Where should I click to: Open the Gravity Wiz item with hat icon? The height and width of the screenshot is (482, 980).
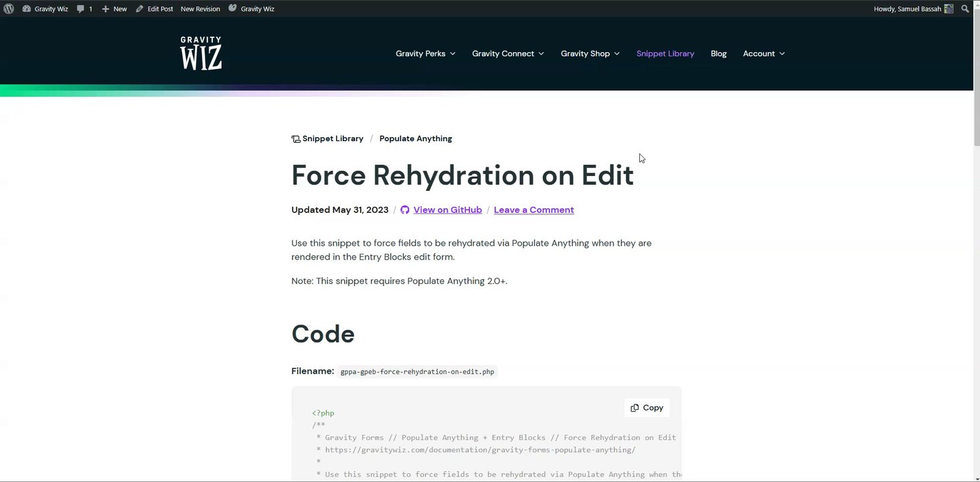251,9
